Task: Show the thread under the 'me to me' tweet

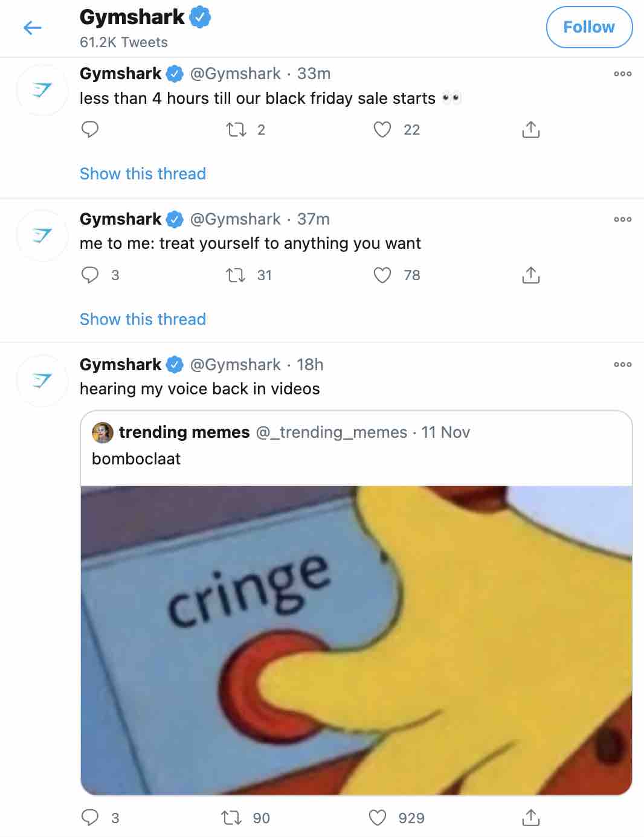Action: coord(143,319)
